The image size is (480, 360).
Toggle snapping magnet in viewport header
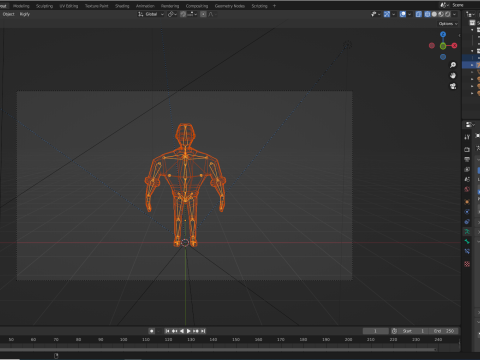[x=183, y=14]
